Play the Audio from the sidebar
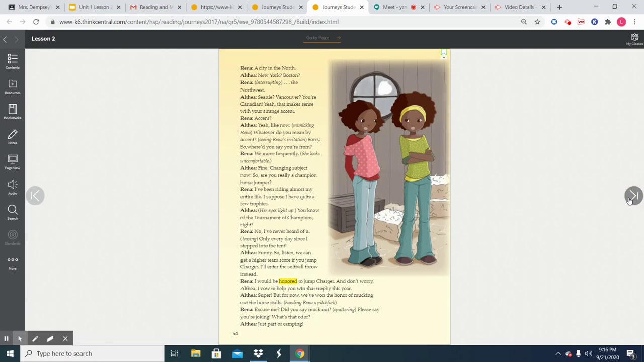This screenshot has height=362, width=644. pyautogui.click(x=13, y=187)
